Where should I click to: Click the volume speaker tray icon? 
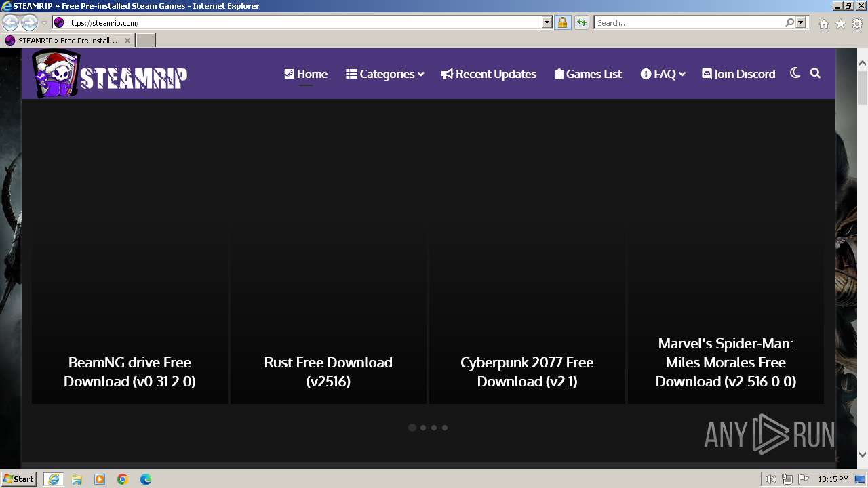770,479
